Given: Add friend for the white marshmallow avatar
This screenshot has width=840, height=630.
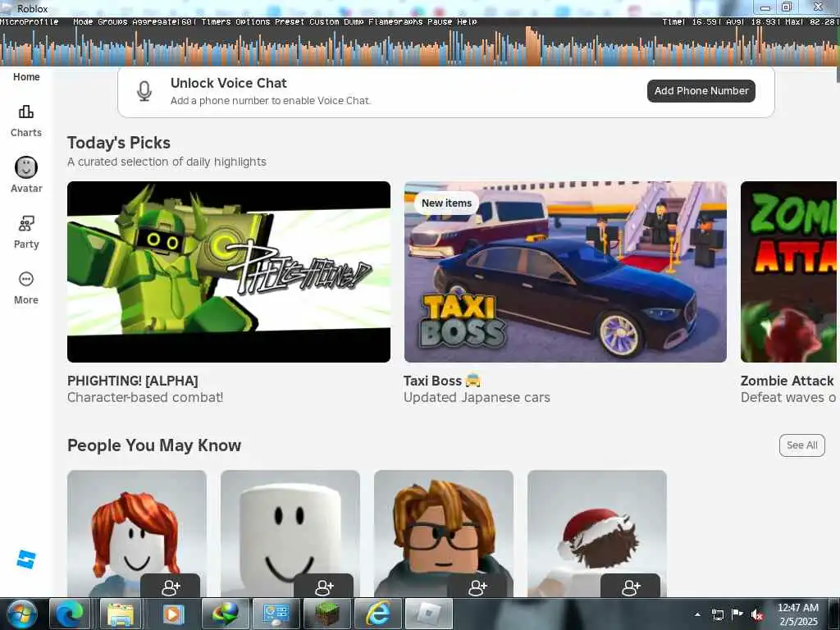Looking at the screenshot, I should (323, 587).
